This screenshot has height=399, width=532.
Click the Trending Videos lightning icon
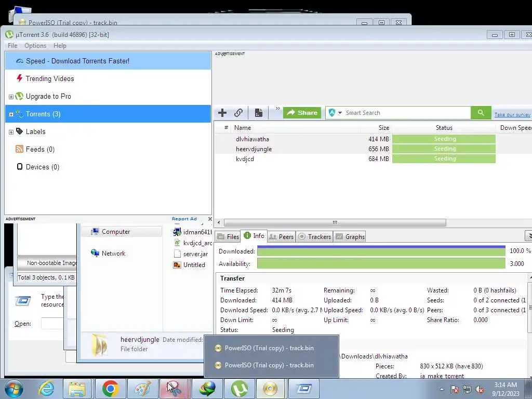coord(19,78)
